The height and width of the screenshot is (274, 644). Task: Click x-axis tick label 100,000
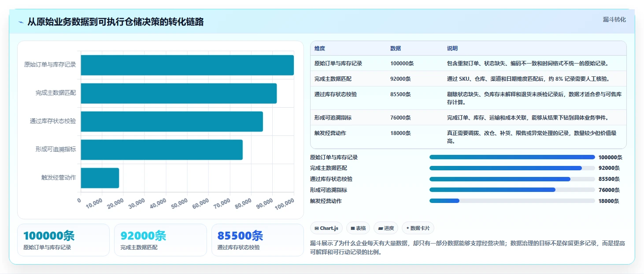[284, 203]
